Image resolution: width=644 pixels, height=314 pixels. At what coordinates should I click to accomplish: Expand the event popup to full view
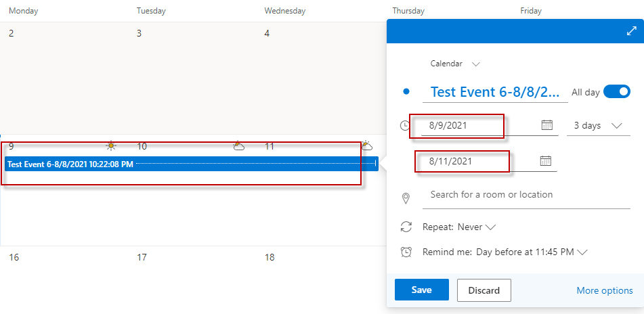click(631, 31)
